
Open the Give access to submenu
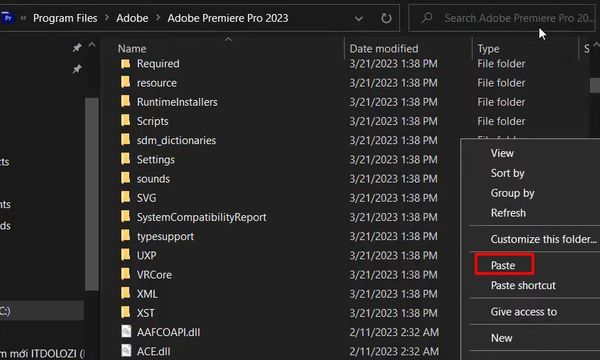click(524, 312)
